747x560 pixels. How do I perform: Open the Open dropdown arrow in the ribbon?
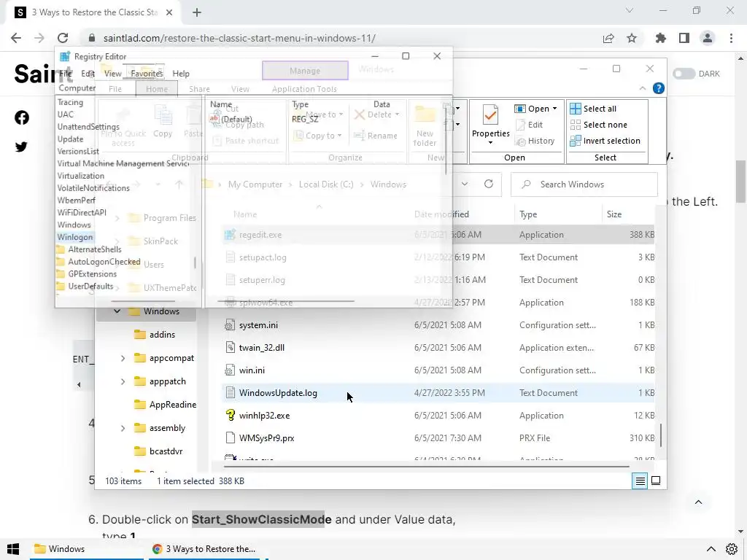(x=554, y=109)
